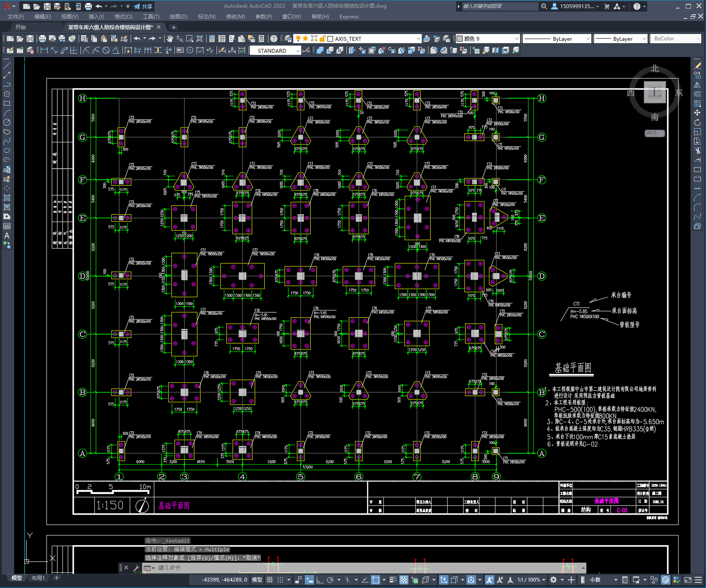Click the command line wrench customize icon

point(136,568)
